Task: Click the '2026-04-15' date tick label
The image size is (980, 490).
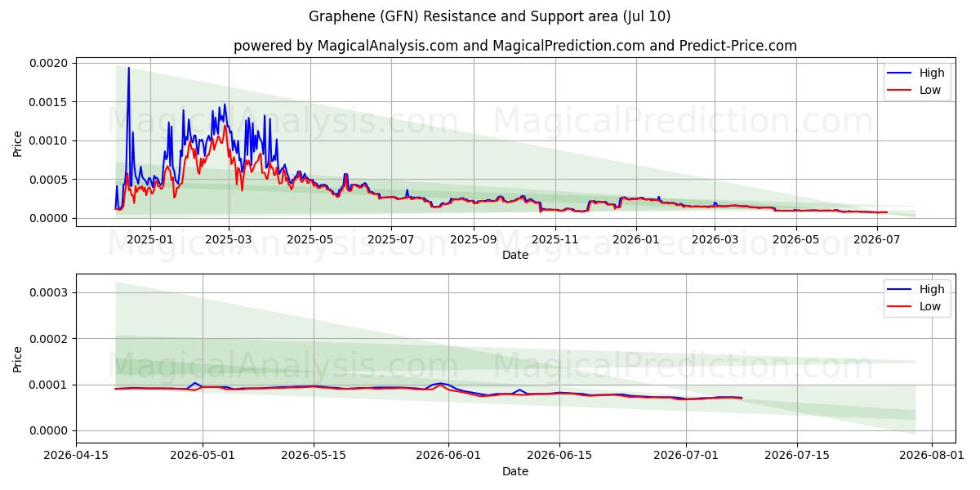Action: (x=77, y=456)
